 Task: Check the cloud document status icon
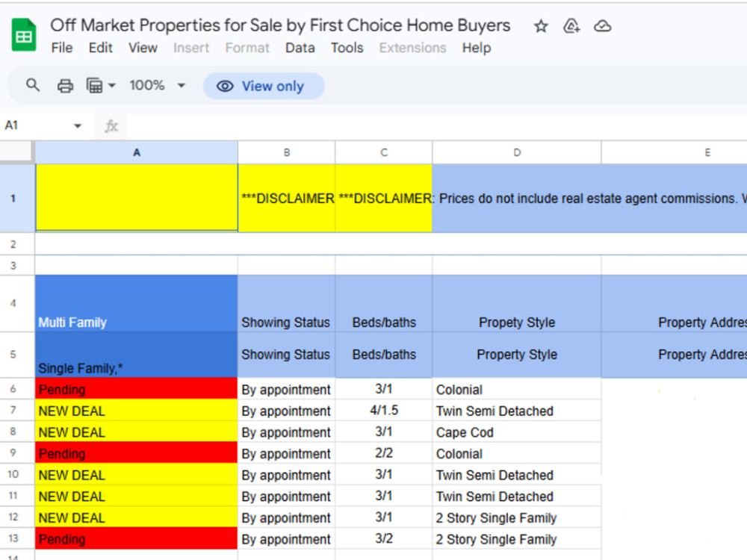(602, 25)
